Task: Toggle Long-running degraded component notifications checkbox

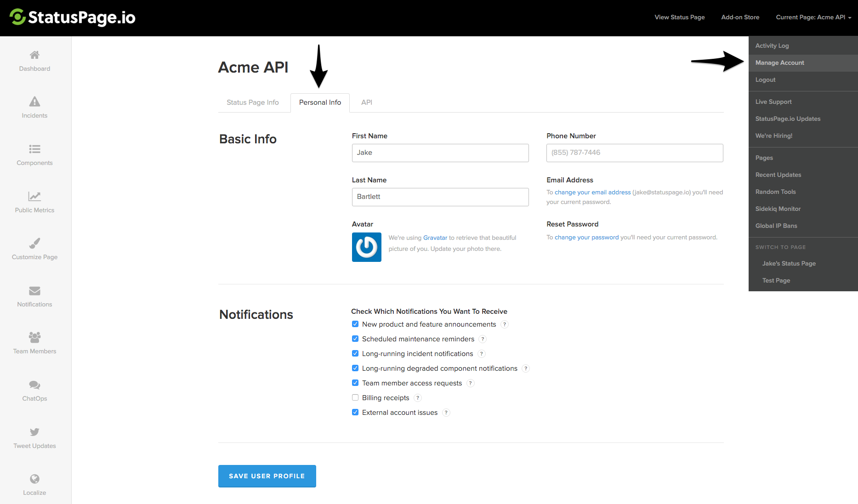Action: coord(355,368)
